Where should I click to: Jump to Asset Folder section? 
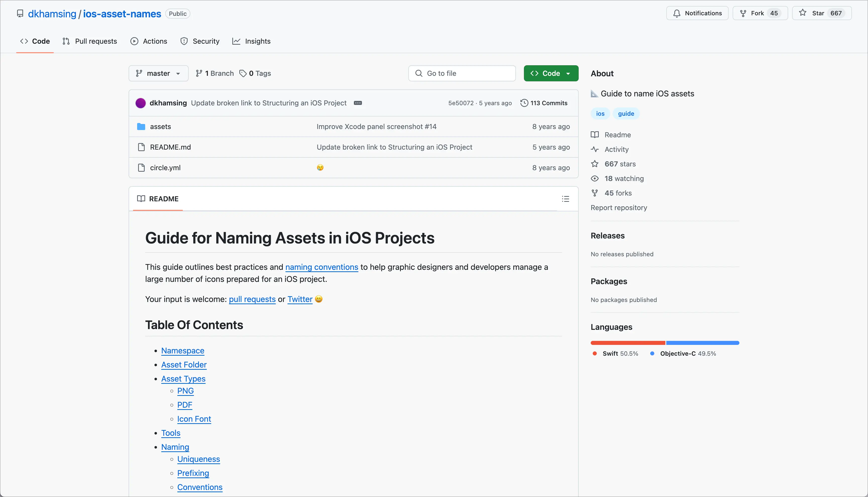[x=184, y=364]
